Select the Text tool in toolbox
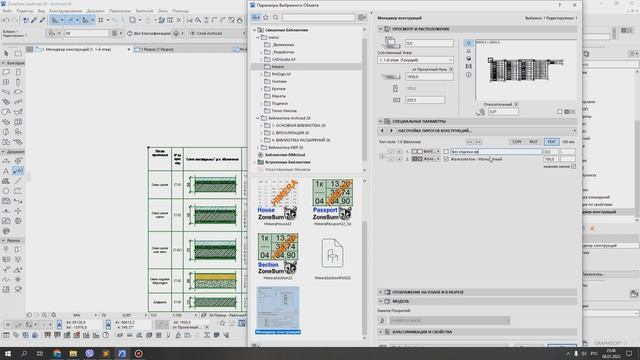The width and height of the screenshot is (640, 360). pyautogui.click(x=6, y=171)
